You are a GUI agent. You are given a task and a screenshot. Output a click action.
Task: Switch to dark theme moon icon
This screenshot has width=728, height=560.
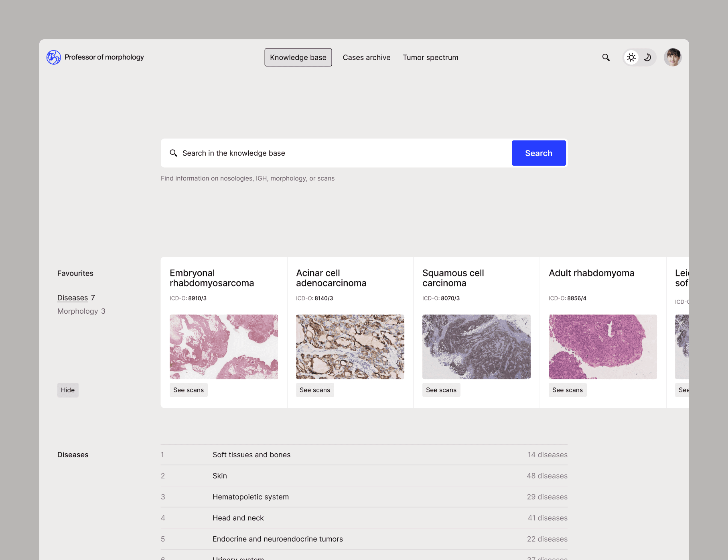tap(647, 57)
